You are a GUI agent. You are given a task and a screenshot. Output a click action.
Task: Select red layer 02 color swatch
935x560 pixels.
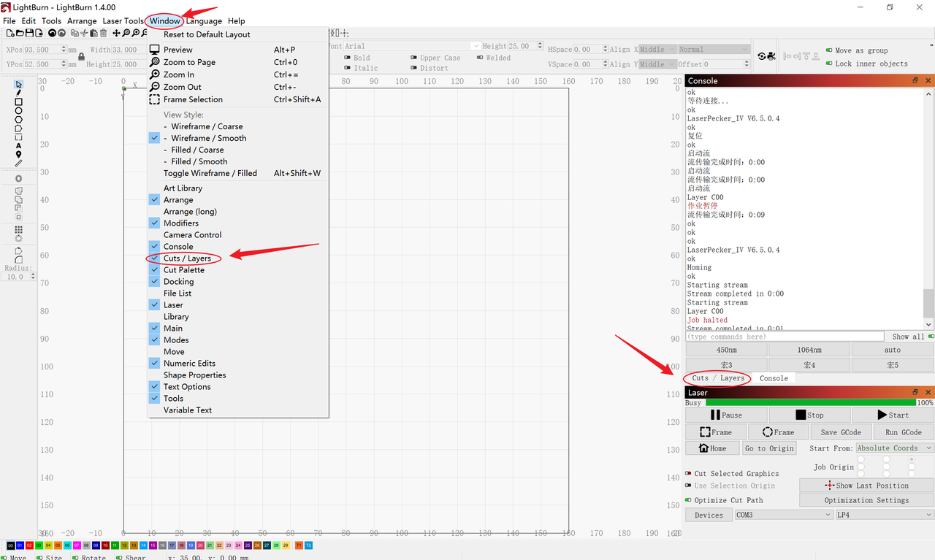point(29,545)
